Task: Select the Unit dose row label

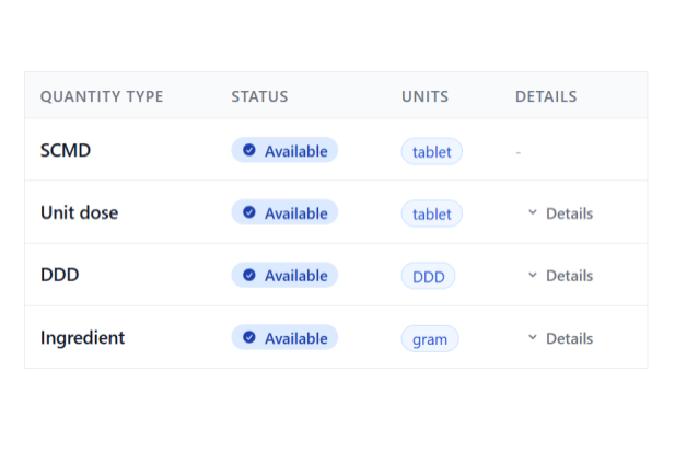Action: click(x=79, y=213)
